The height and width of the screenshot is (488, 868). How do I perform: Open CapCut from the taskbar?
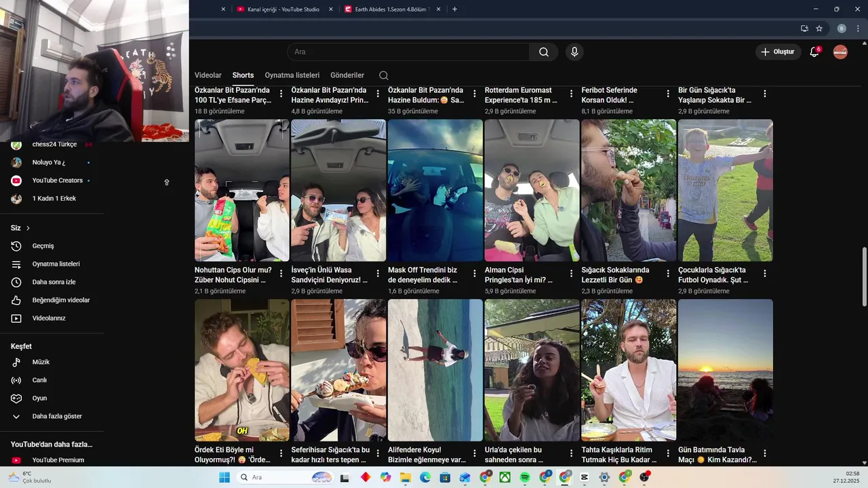[x=585, y=477]
